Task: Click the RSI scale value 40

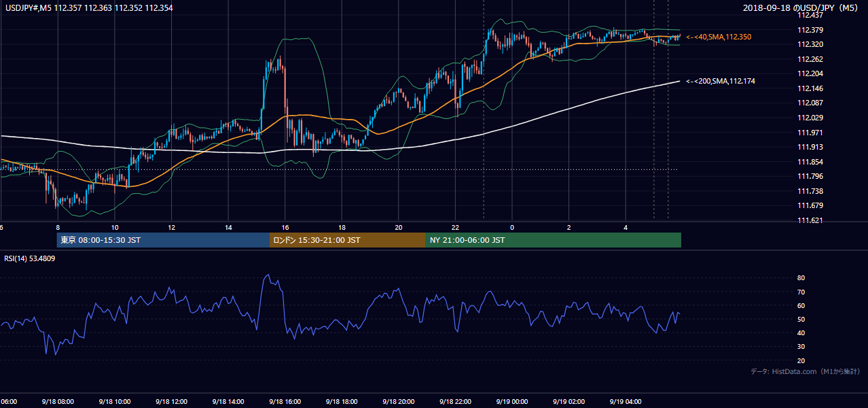Action: pyautogui.click(x=801, y=333)
